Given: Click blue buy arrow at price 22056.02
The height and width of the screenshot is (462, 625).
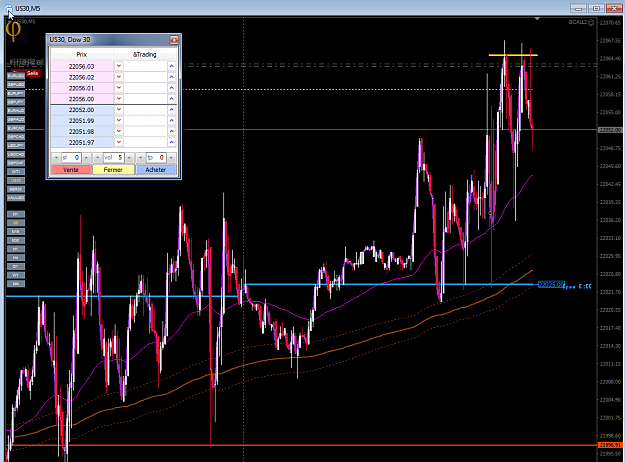Looking at the screenshot, I should point(171,77).
